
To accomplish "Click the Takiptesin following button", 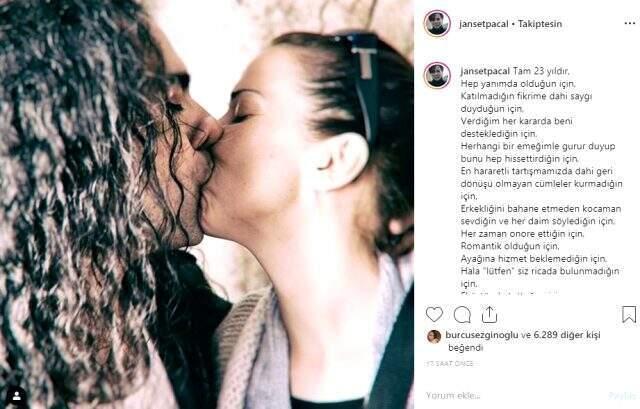I will pyautogui.click(x=540, y=24).
